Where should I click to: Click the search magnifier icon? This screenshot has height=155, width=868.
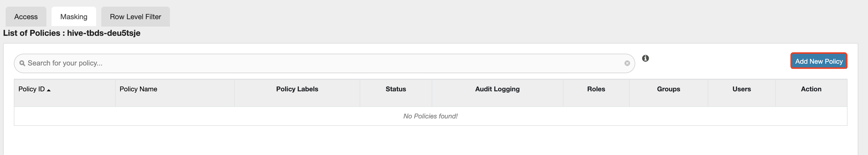tap(22, 63)
